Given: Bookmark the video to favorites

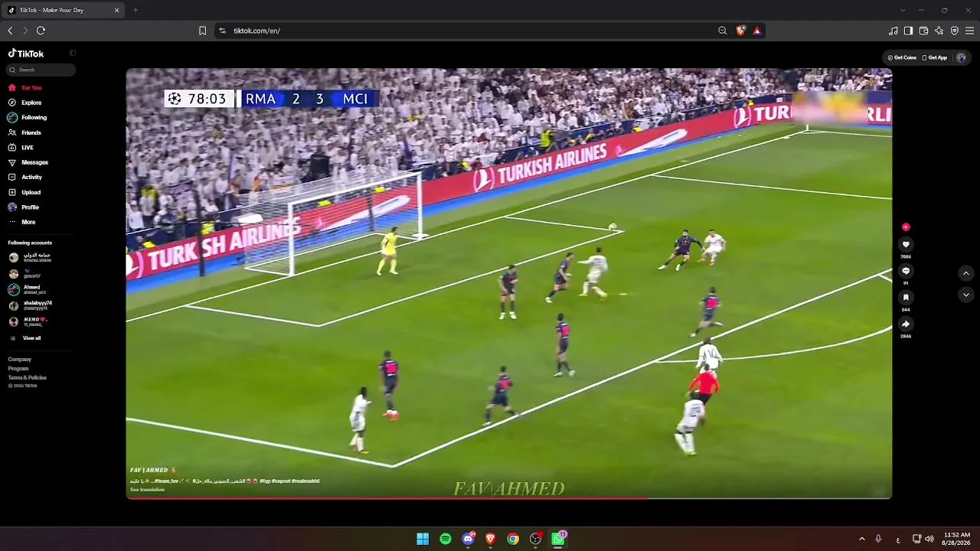Looking at the screenshot, I should click(x=906, y=298).
